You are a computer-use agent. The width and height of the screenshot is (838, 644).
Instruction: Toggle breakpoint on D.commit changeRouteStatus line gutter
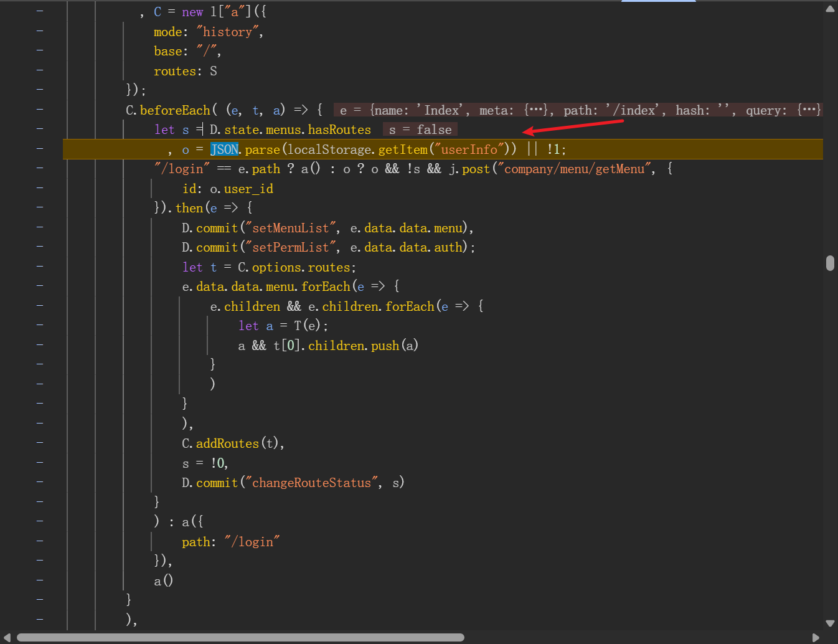[40, 481]
